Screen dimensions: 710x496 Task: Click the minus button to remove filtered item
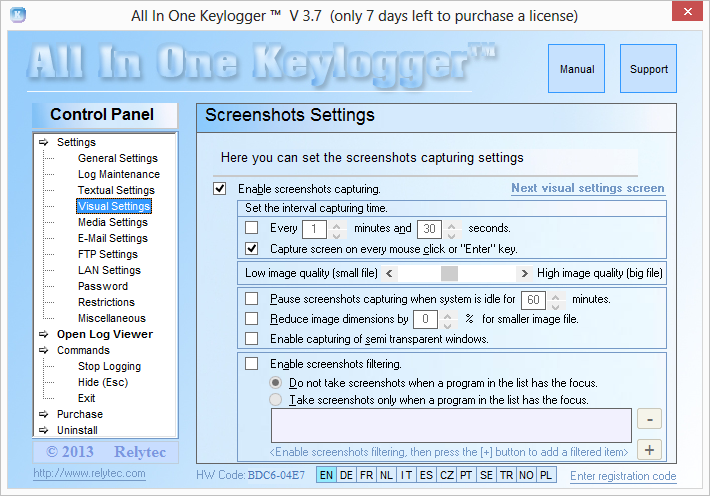pos(648,418)
